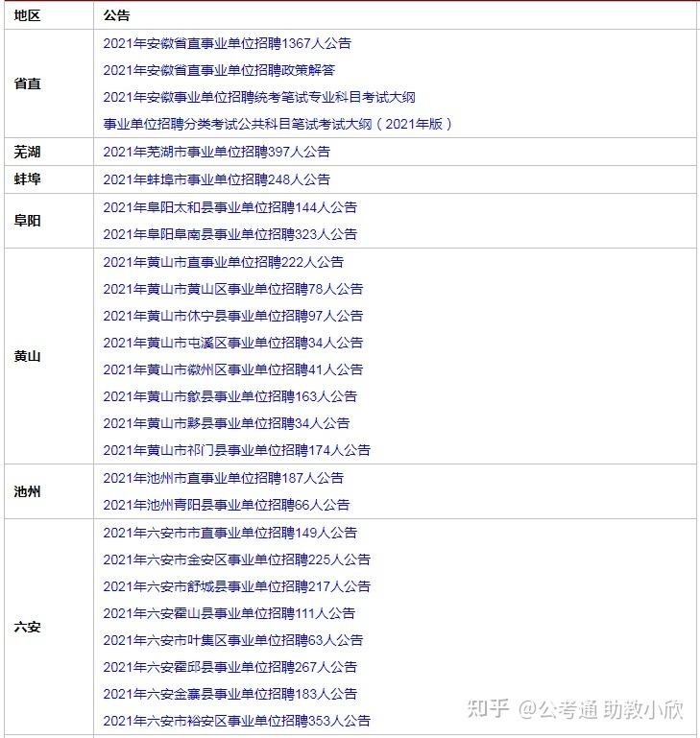The image size is (700, 738).
Task: Open 2021年安徽省直事业单位招聘政策解答 link
Action: click(x=219, y=70)
